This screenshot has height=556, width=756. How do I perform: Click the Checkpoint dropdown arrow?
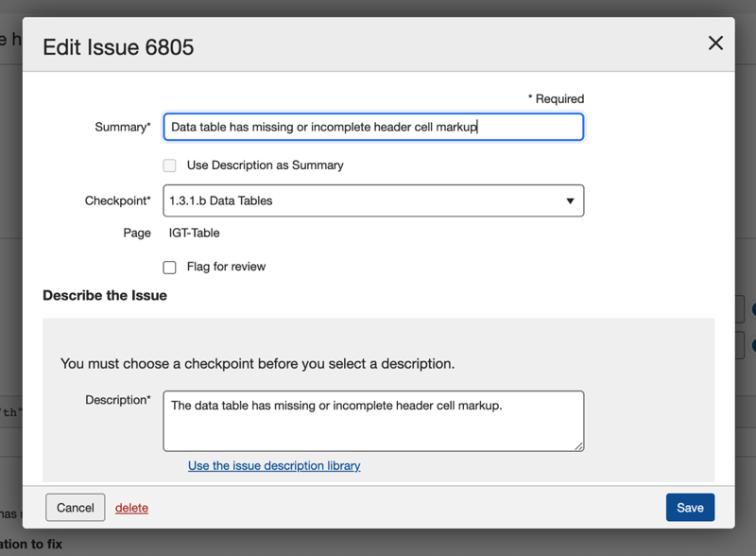pos(570,200)
